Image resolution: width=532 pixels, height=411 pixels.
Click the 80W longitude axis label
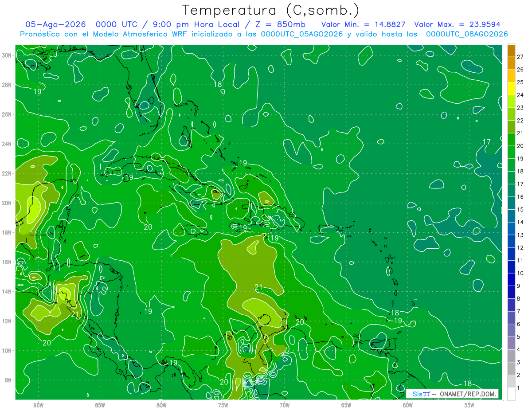tap(161, 405)
